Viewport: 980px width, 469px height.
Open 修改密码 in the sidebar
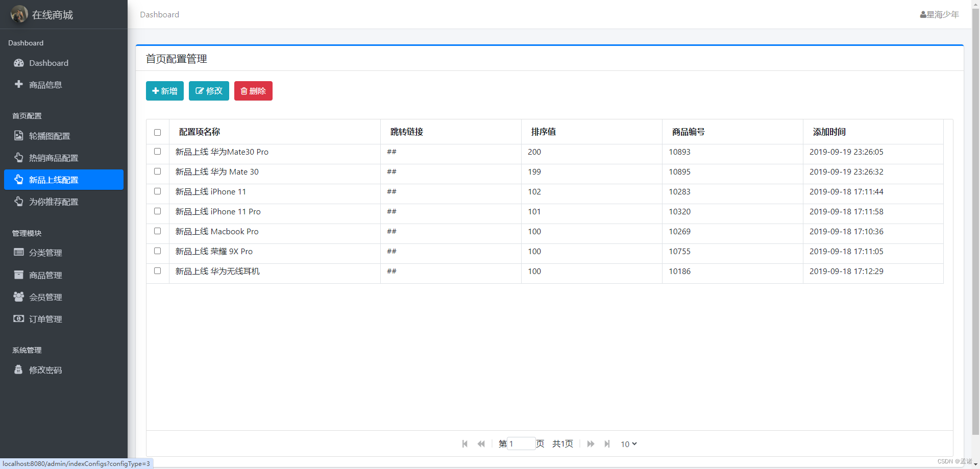[x=64, y=370]
